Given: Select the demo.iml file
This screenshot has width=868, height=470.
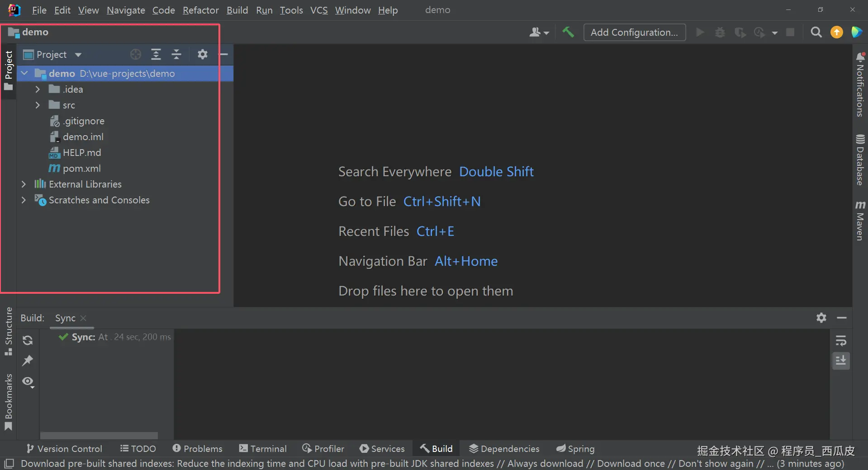Looking at the screenshot, I should [x=83, y=137].
